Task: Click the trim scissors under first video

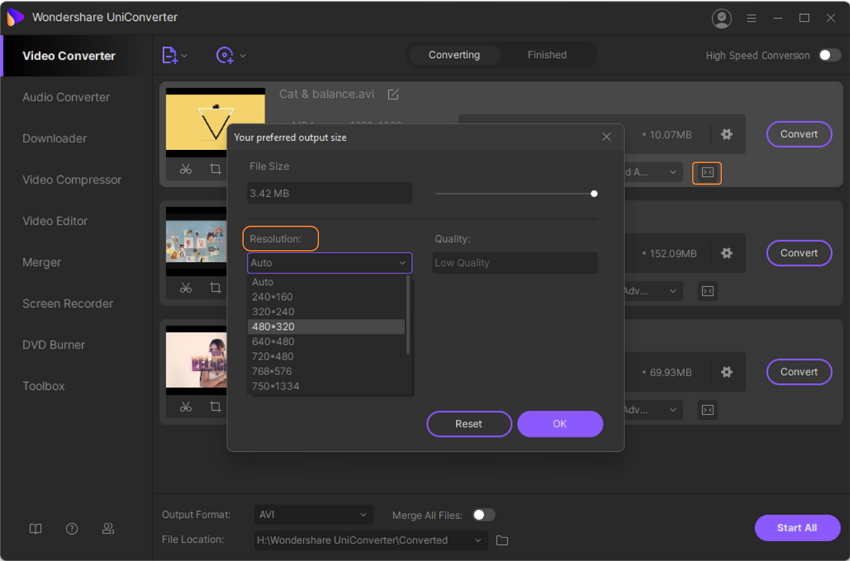Action: coord(186,169)
